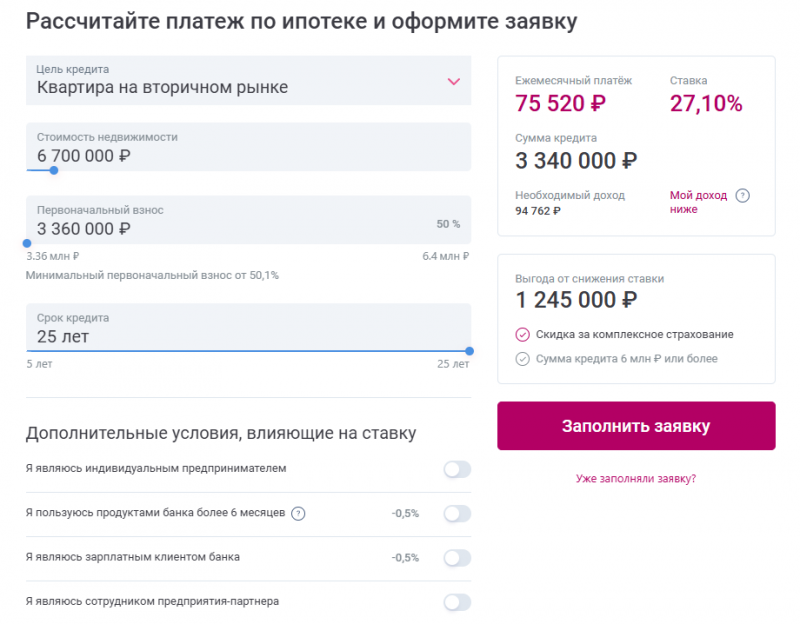
Task: Enable the salary client discount switch
Action: point(458,558)
